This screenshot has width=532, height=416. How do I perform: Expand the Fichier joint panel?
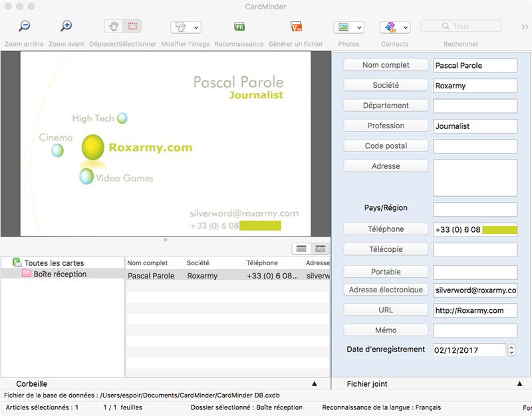(519, 384)
